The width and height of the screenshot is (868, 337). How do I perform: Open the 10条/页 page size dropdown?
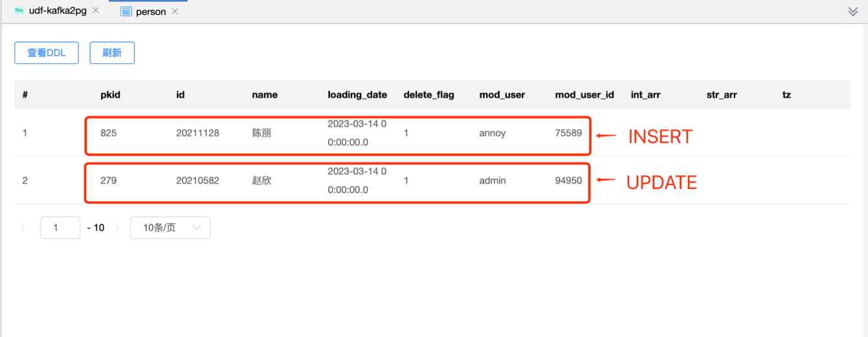[x=170, y=228]
